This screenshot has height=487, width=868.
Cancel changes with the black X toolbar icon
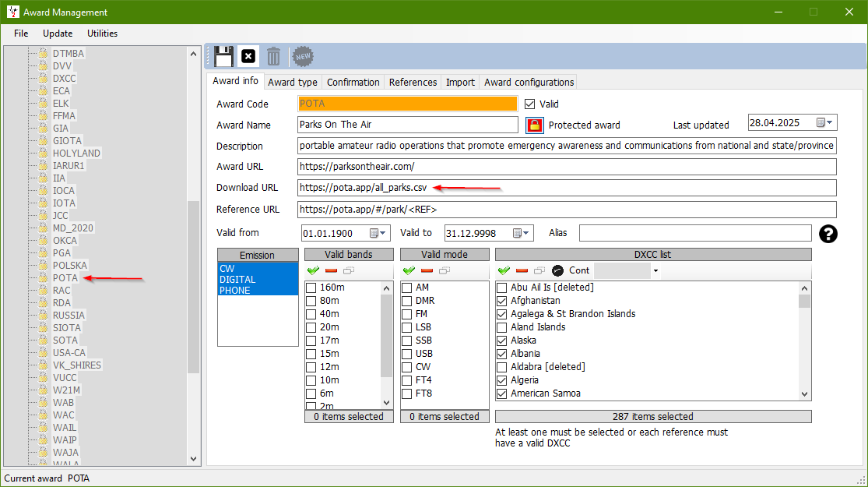tap(248, 56)
